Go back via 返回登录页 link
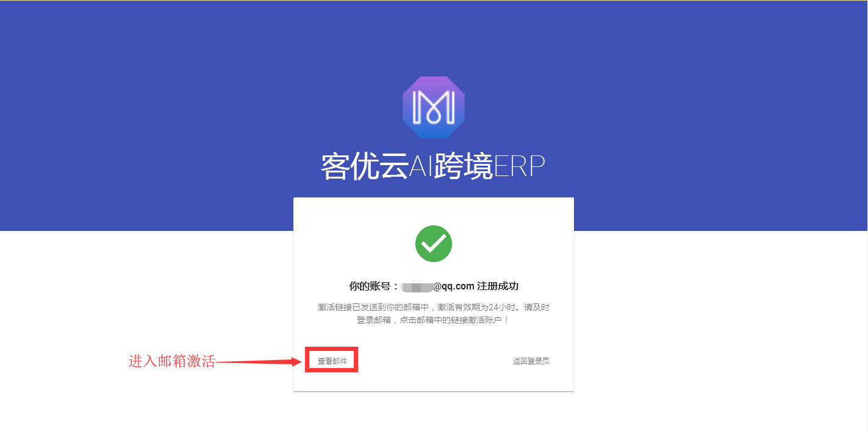 (x=531, y=361)
